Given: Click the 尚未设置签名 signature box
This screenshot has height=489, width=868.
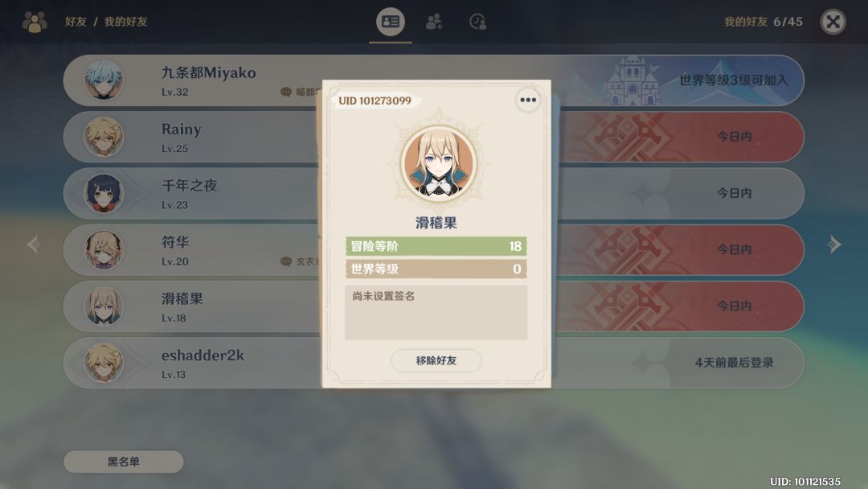Looking at the screenshot, I should (x=436, y=313).
